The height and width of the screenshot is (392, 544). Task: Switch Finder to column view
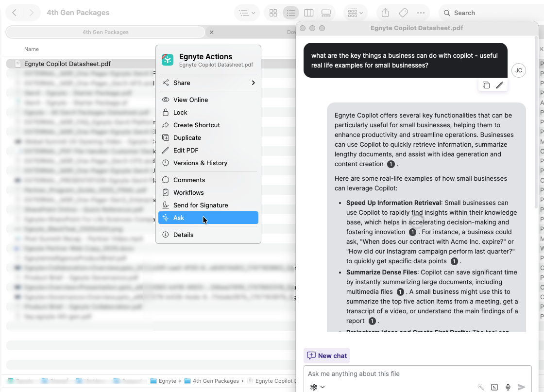click(308, 13)
